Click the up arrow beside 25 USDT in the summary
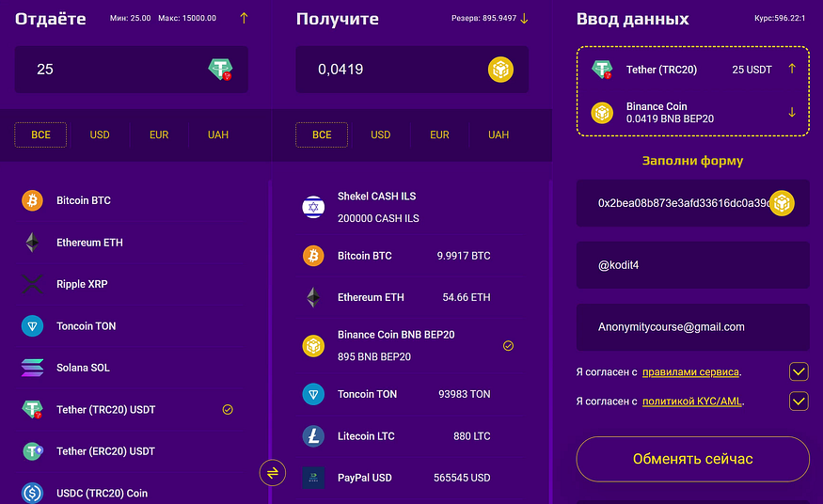The image size is (823, 504). pos(792,69)
